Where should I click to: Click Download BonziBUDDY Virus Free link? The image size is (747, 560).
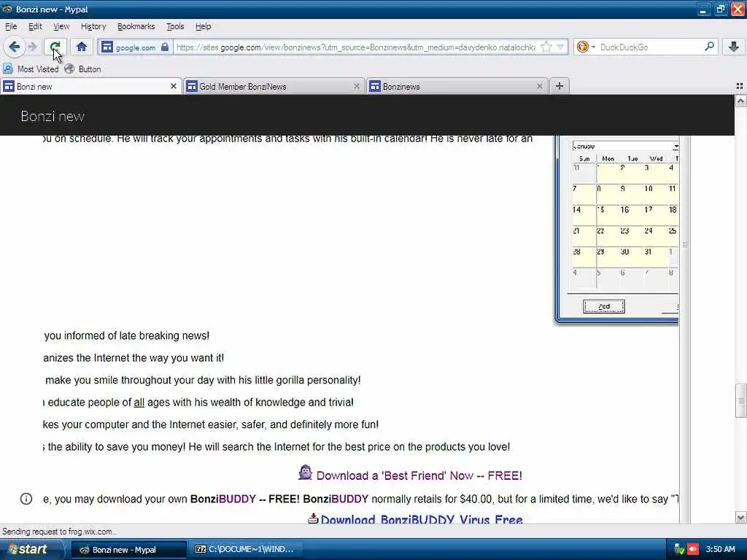coord(422,519)
